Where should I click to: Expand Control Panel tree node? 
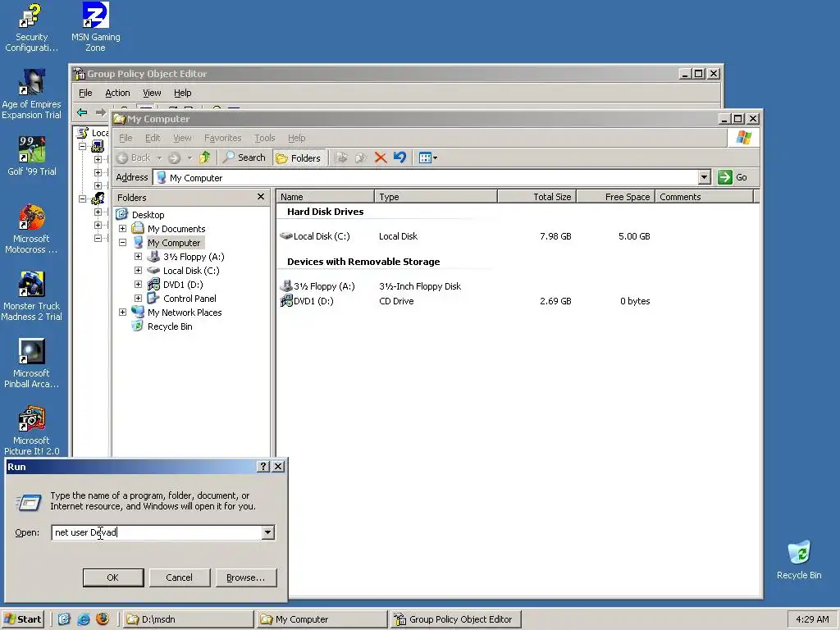click(138, 299)
